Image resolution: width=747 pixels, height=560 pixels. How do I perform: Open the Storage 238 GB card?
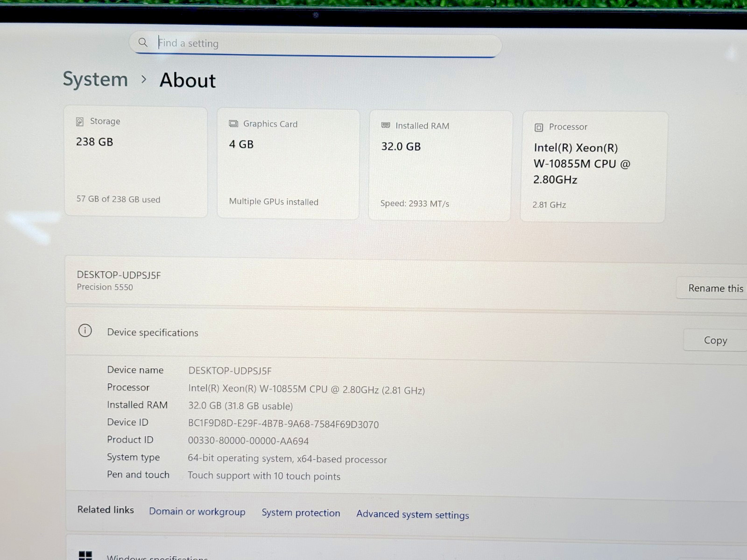pos(136,161)
